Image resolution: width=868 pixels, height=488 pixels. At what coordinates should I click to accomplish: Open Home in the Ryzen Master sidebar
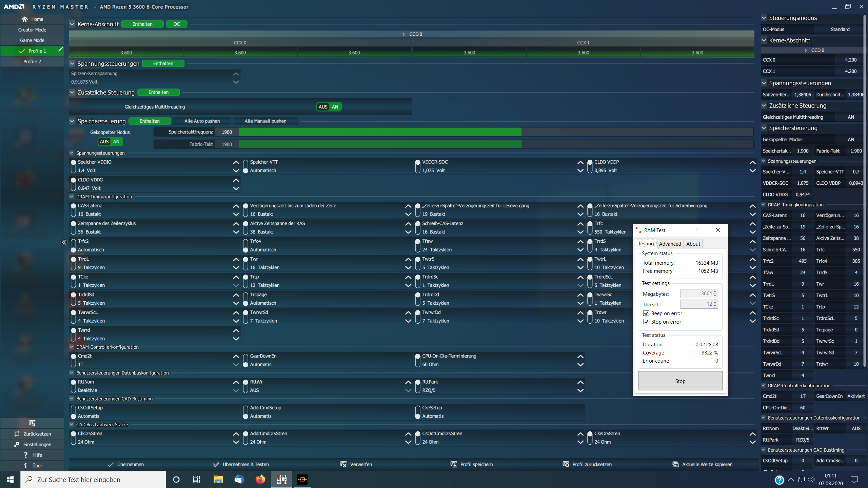tap(33, 19)
